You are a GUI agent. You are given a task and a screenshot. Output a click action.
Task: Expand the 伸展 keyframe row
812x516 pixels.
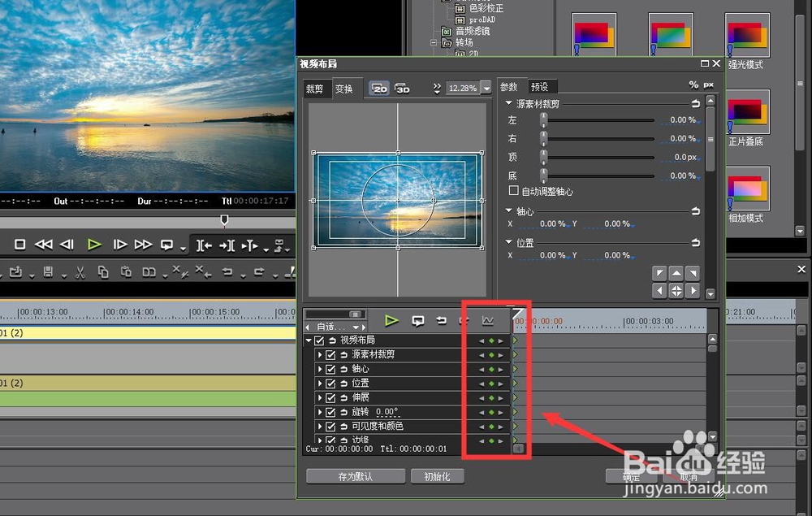(x=320, y=398)
